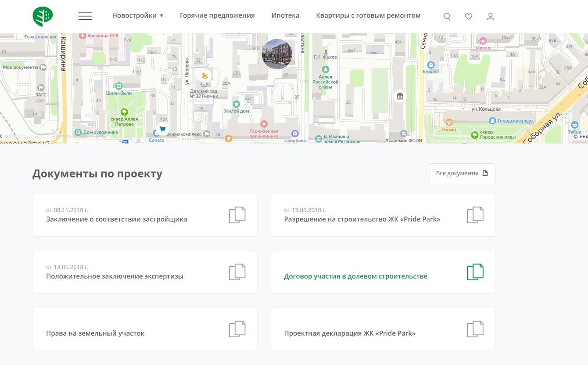Click green document icon for Договор участия
The width and height of the screenshot is (588, 365).
tap(475, 272)
